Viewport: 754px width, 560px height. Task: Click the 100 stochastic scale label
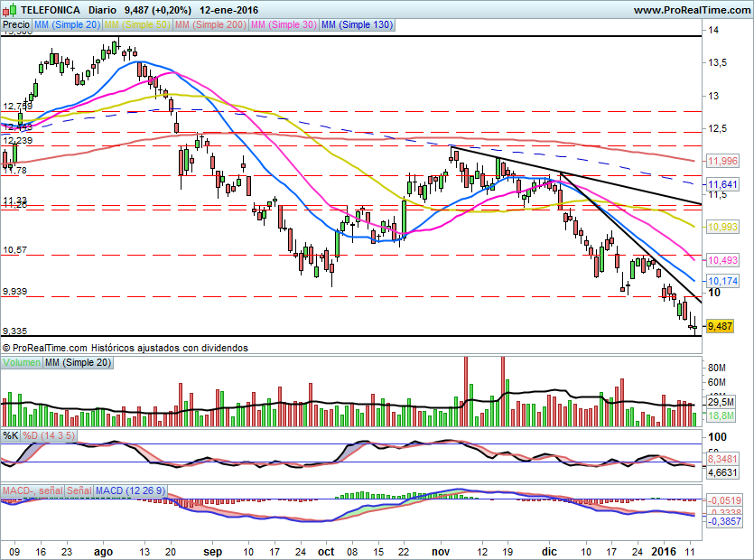(718, 437)
